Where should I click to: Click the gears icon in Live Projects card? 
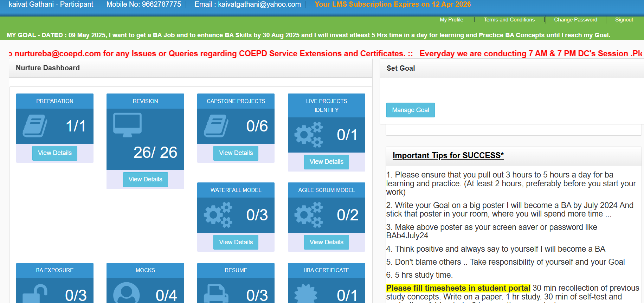[308, 135]
